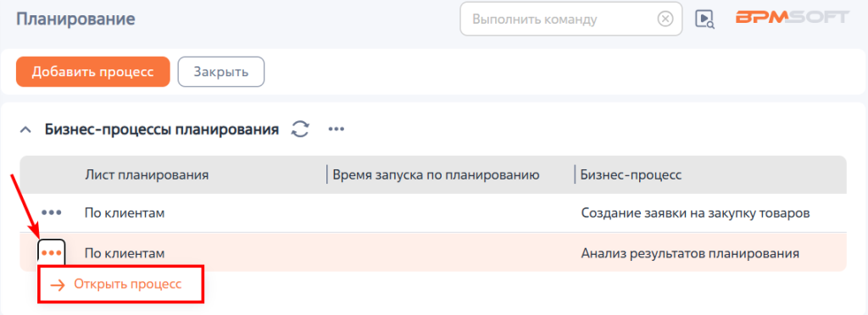
Task: Sort by Бизнес-процесс column header
Action: (x=631, y=175)
